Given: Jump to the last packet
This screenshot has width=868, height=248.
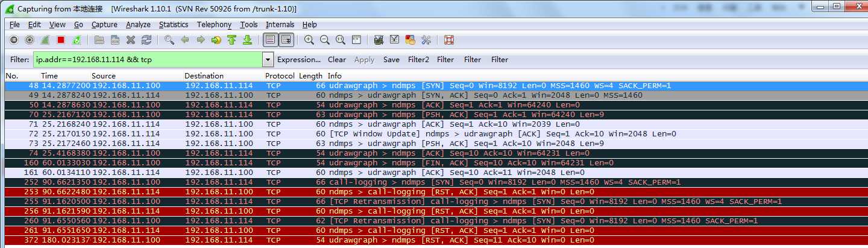Looking at the screenshot, I should [x=247, y=40].
